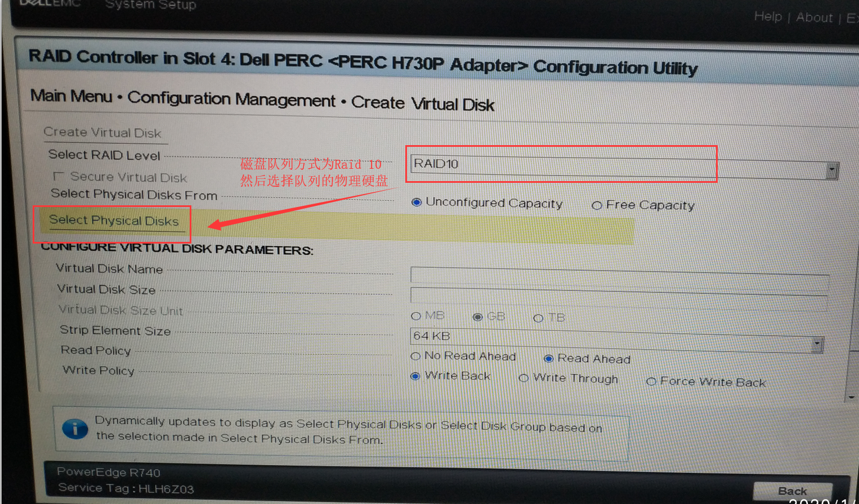Open Strip Element Size dropdown 64 KB

pyautogui.click(x=616, y=340)
